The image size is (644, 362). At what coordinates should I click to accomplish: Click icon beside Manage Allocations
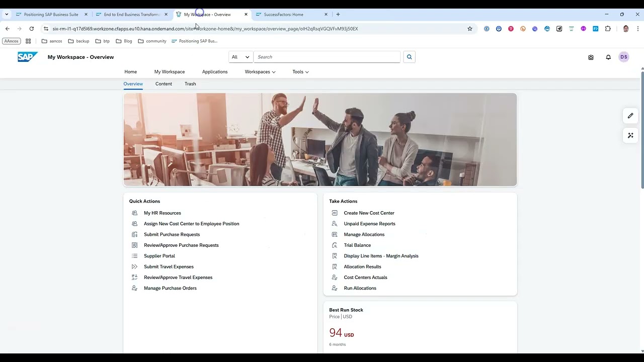pyautogui.click(x=335, y=234)
